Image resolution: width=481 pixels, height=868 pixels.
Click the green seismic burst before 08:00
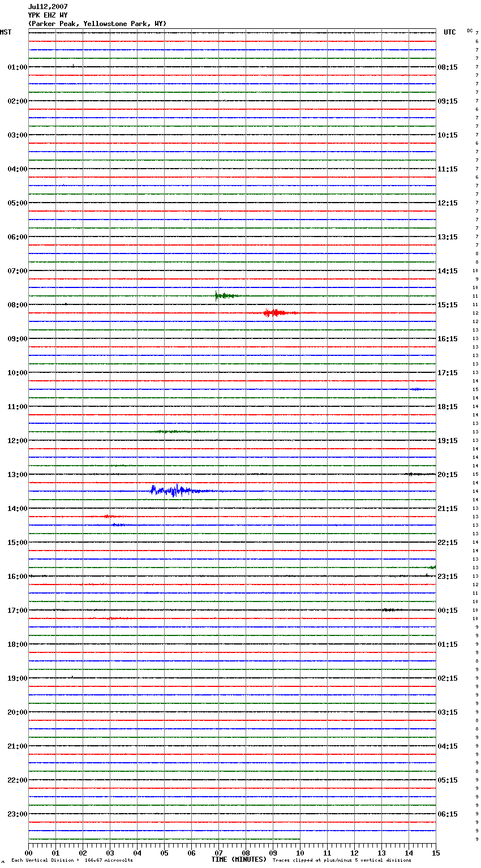coord(226,295)
